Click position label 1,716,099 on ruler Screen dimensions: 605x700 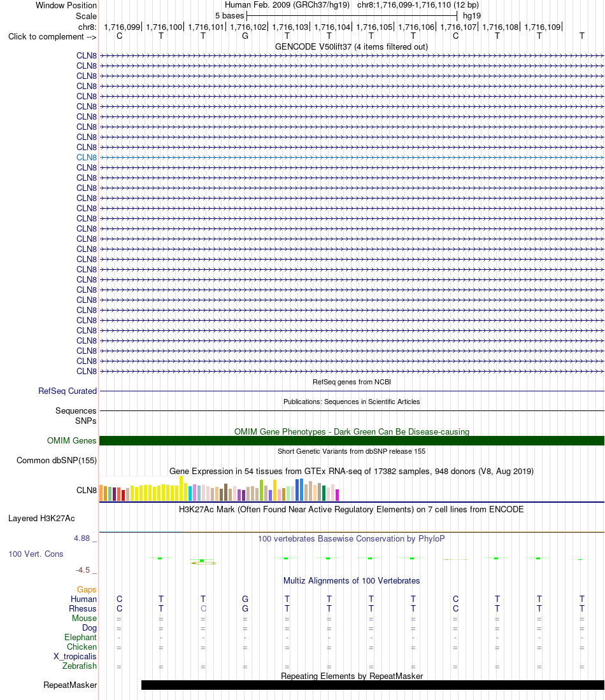[x=122, y=27]
